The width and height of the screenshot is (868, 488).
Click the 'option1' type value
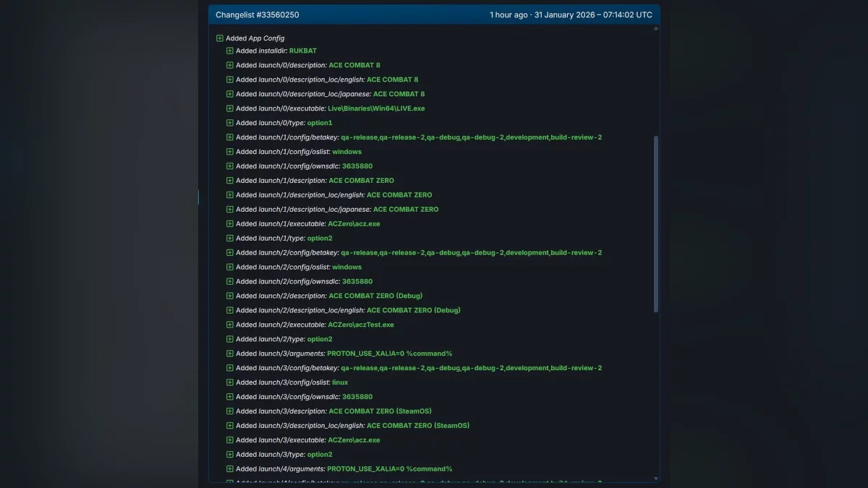pyautogui.click(x=320, y=123)
